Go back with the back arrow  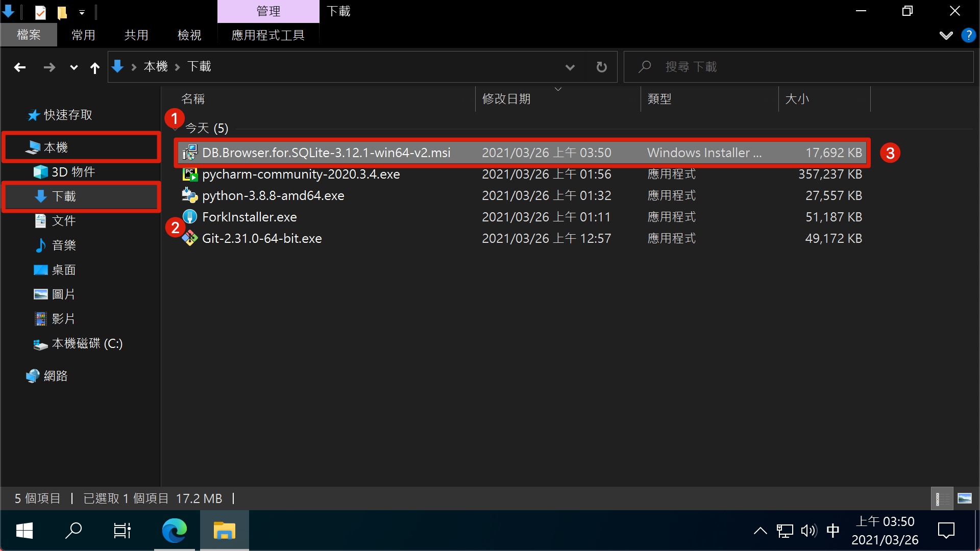pos(20,67)
